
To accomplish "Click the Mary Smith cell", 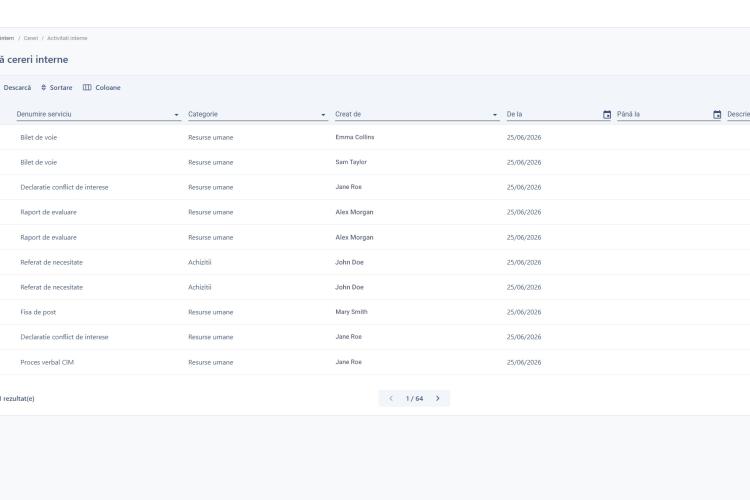I will click(351, 312).
